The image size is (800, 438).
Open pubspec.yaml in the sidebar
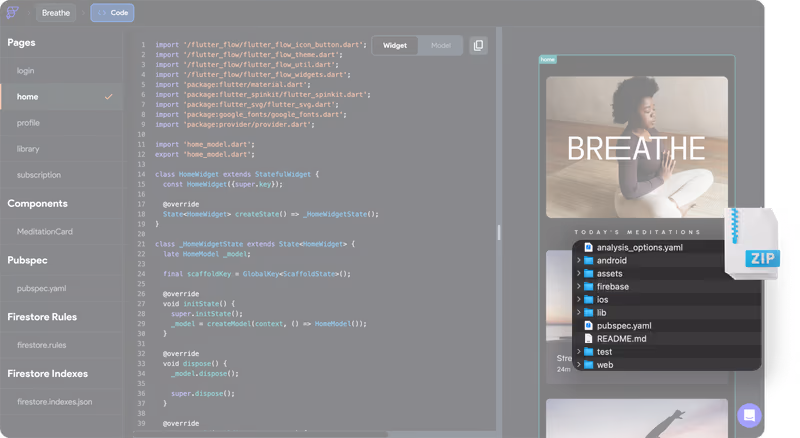[41, 288]
